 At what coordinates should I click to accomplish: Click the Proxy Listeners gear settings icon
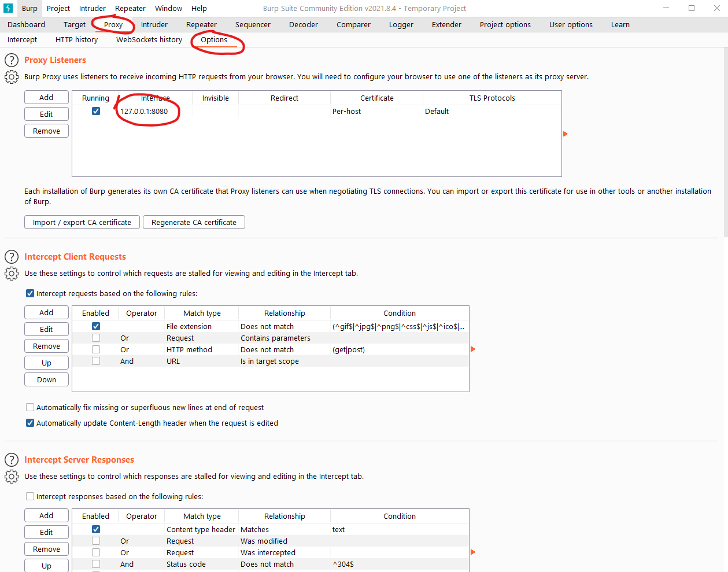[12, 77]
